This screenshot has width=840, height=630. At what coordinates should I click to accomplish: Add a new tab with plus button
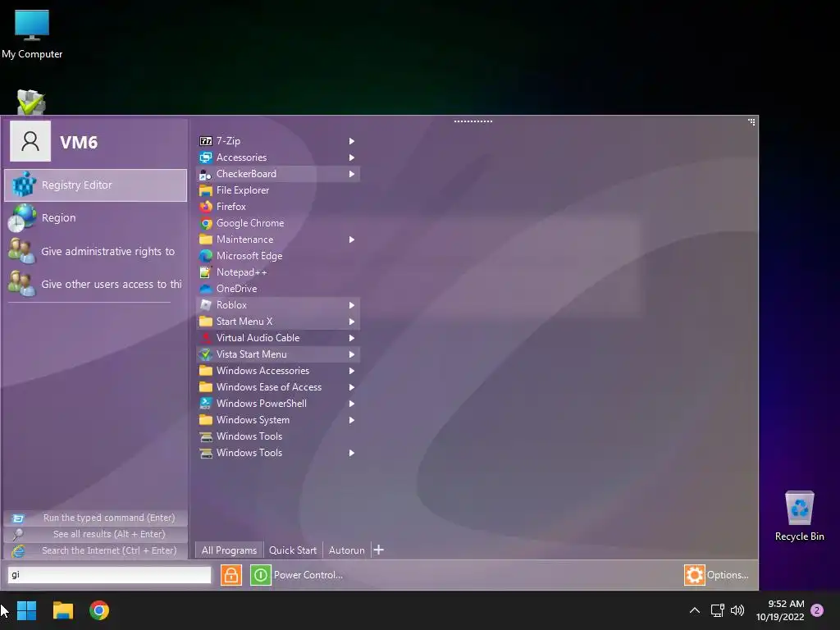(x=379, y=550)
